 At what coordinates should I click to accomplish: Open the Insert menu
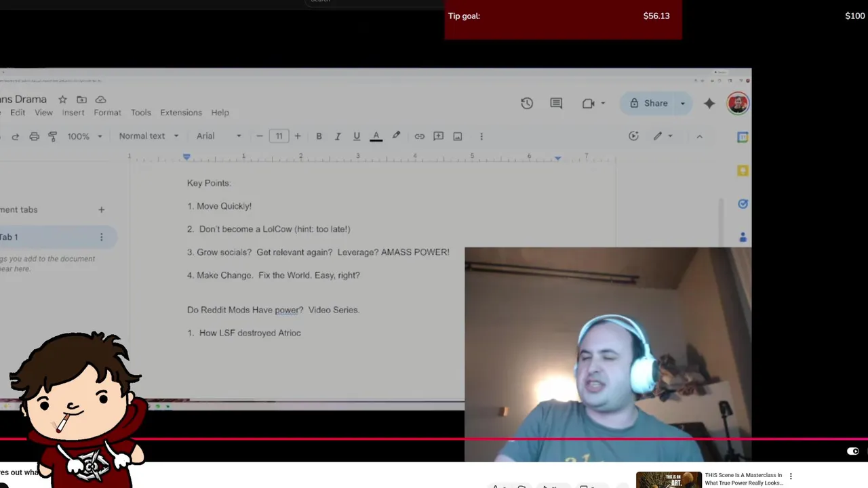point(73,113)
